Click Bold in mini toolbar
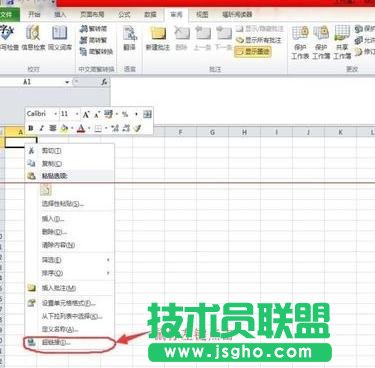The image size is (375, 368). [x=31, y=128]
